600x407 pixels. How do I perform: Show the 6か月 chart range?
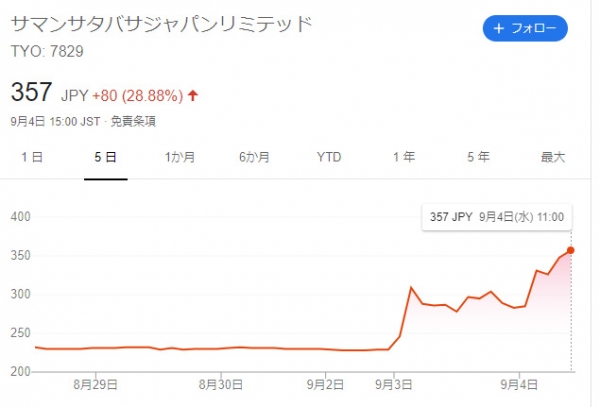coord(254,157)
